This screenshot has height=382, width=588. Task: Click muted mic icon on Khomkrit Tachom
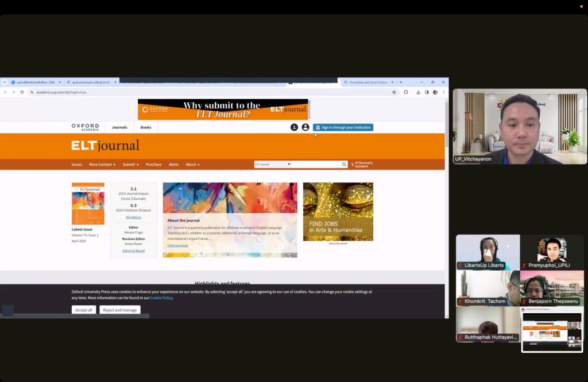point(460,301)
